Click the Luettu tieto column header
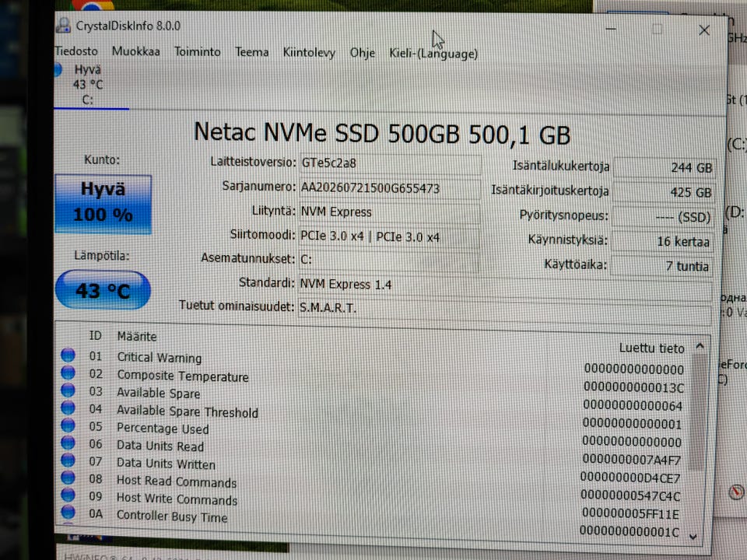This screenshot has height=560, width=747. point(651,348)
